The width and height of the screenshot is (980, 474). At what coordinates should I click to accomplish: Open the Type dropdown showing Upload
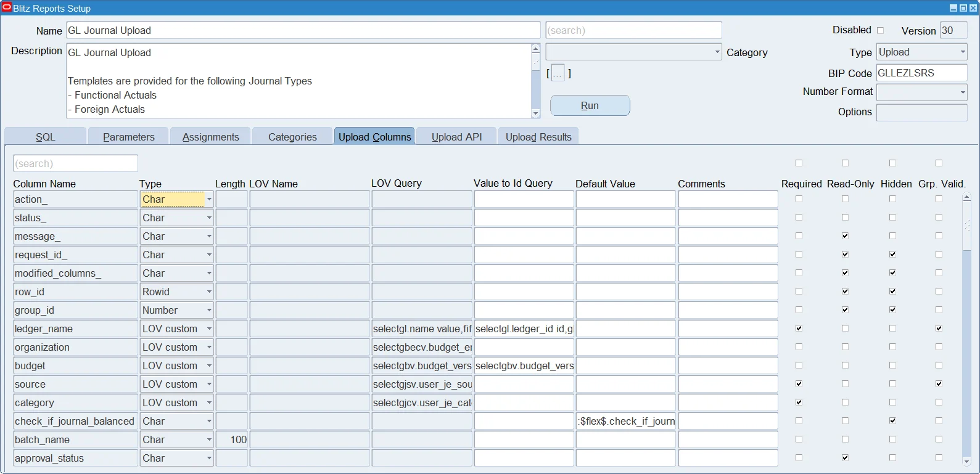(921, 52)
